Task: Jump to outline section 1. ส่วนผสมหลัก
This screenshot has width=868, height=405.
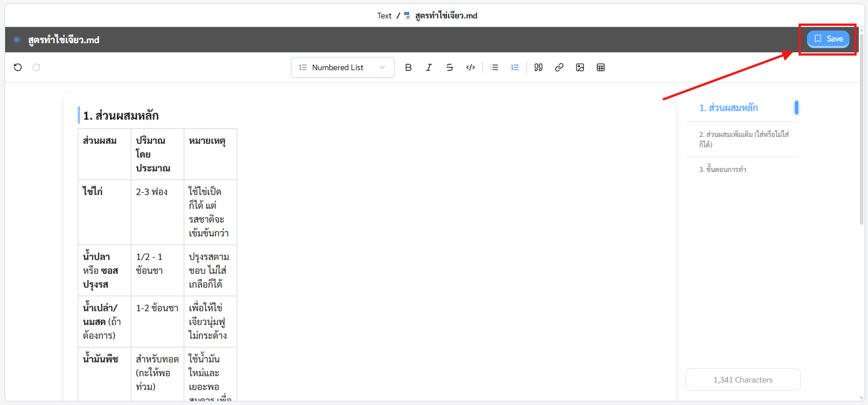Action: pyautogui.click(x=728, y=108)
